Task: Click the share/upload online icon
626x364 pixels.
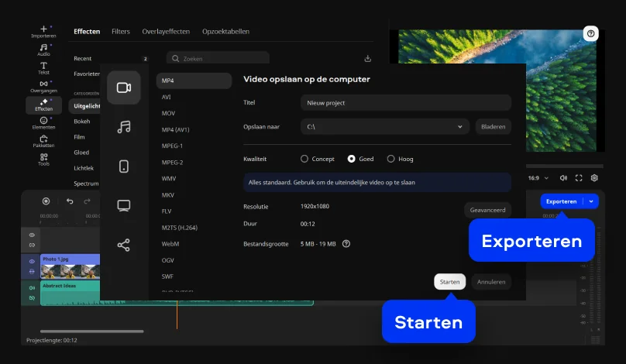Action: click(123, 245)
